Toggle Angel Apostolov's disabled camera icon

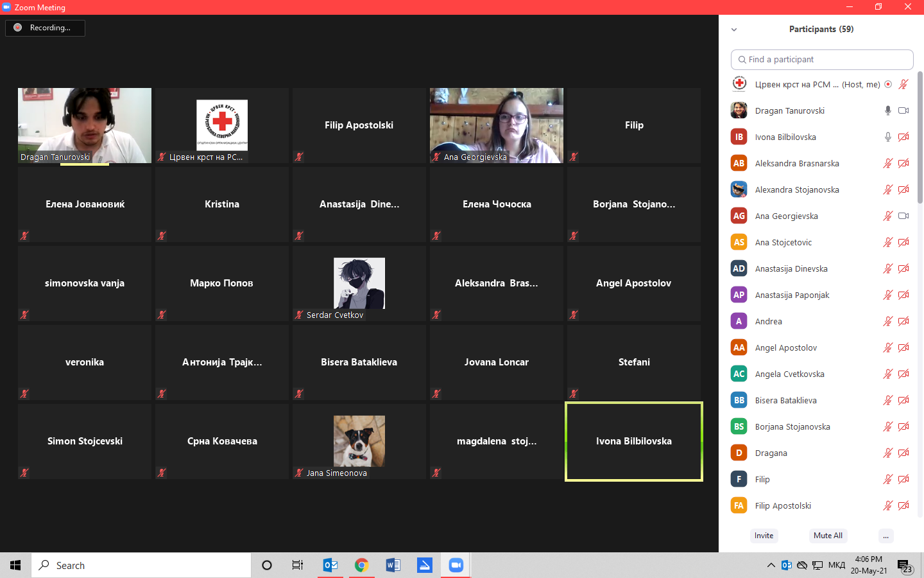(903, 347)
